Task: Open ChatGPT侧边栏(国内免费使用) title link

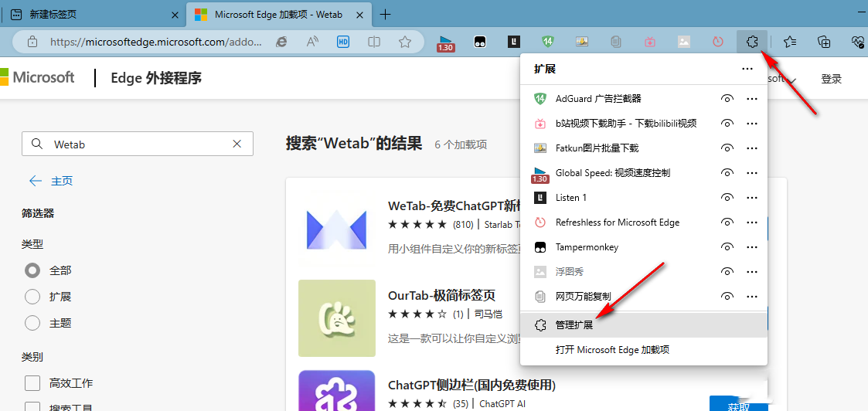Action: point(471,385)
